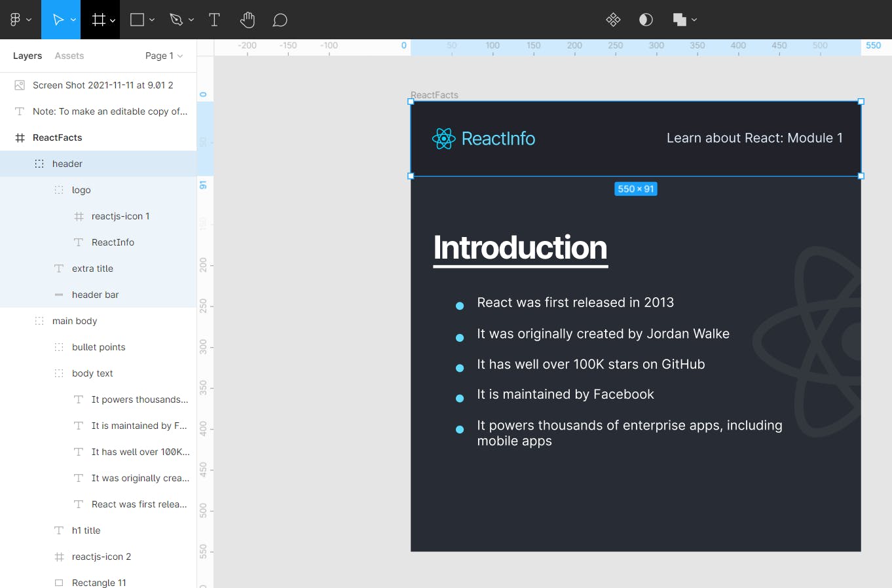Screen dimensions: 892x588
Task: Click 'It is maintained by Facebook' text
Action: (565, 394)
